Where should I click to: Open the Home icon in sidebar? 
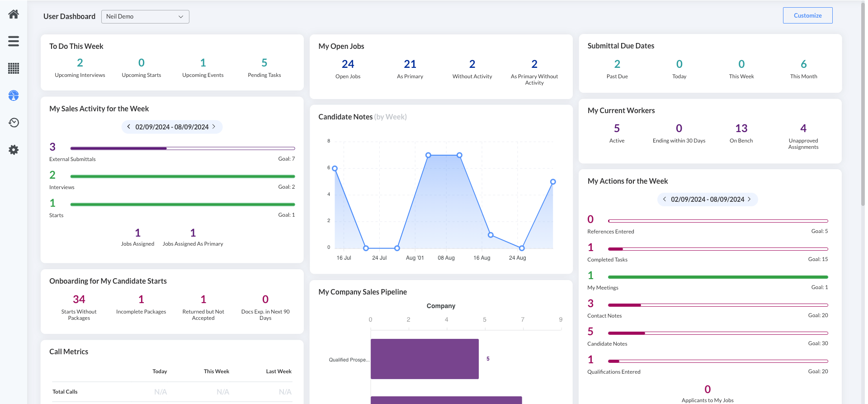[14, 14]
